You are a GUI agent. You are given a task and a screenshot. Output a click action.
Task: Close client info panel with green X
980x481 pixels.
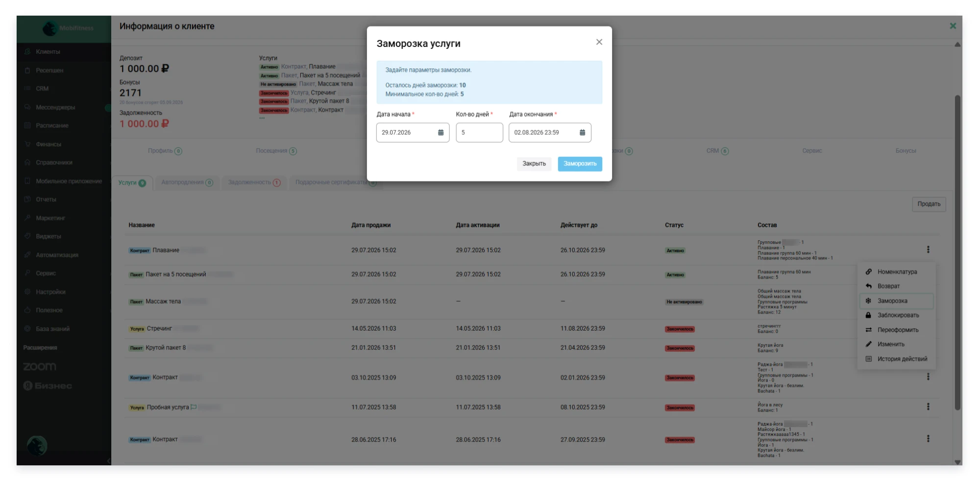pos(953,26)
